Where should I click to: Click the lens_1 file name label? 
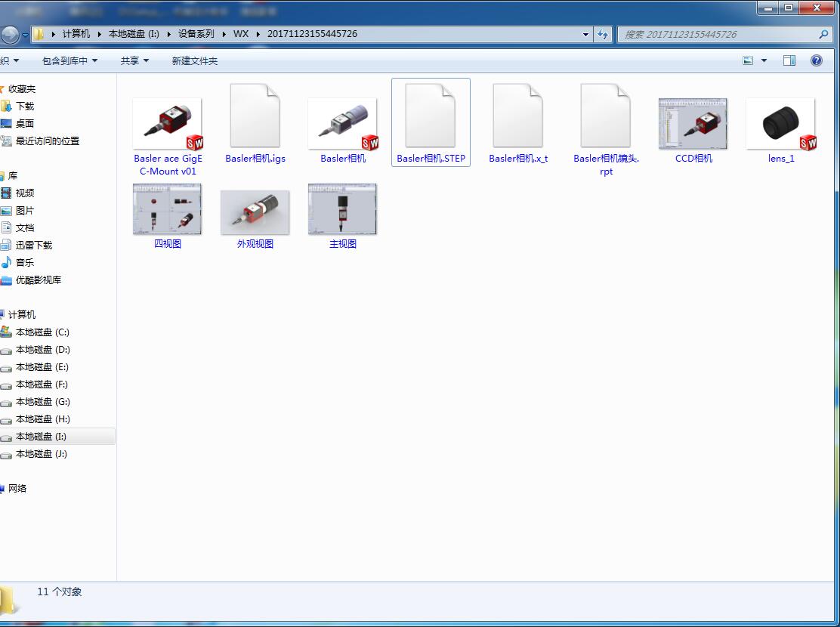(x=780, y=159)
